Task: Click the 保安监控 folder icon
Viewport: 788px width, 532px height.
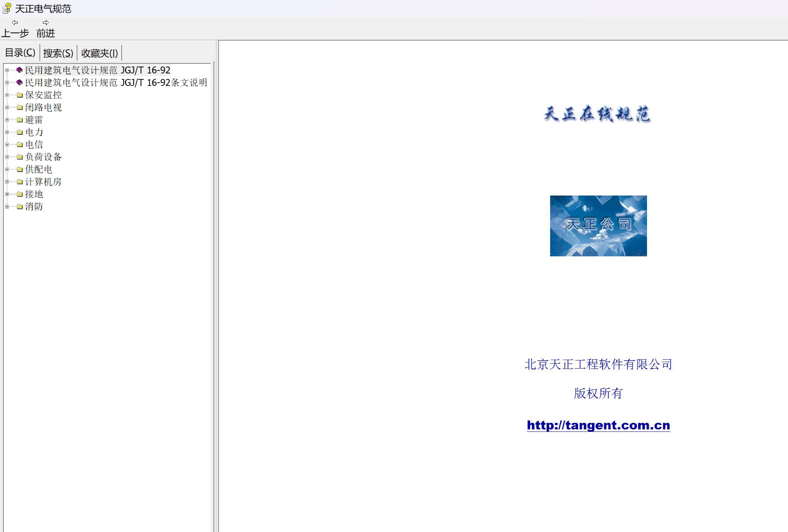Action: tap(20, 95)
